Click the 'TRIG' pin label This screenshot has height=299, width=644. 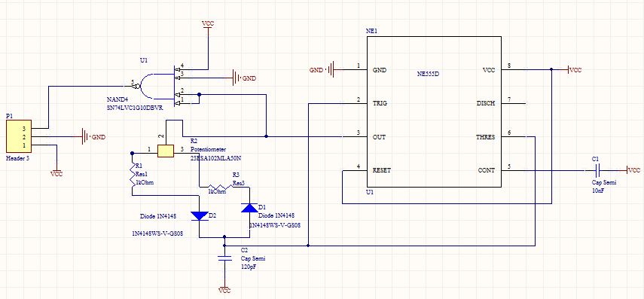(x=380, y=103)
